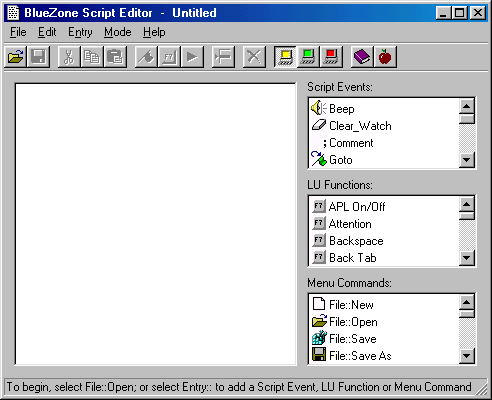Screen dimensions: 492x400
Task: Click the Script Events scrollbar thumb
Action: pyautogui.click(x=467, y=119)
